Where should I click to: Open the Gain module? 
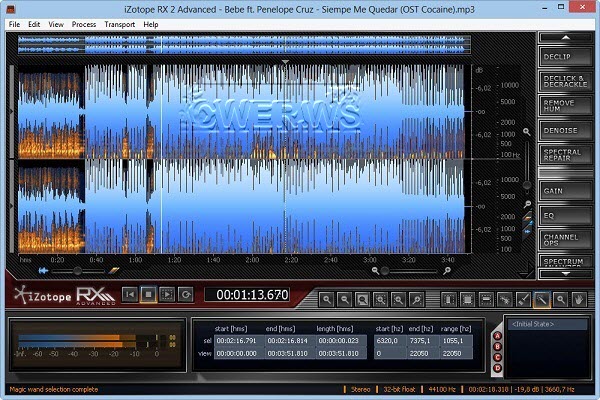(565, 191)
